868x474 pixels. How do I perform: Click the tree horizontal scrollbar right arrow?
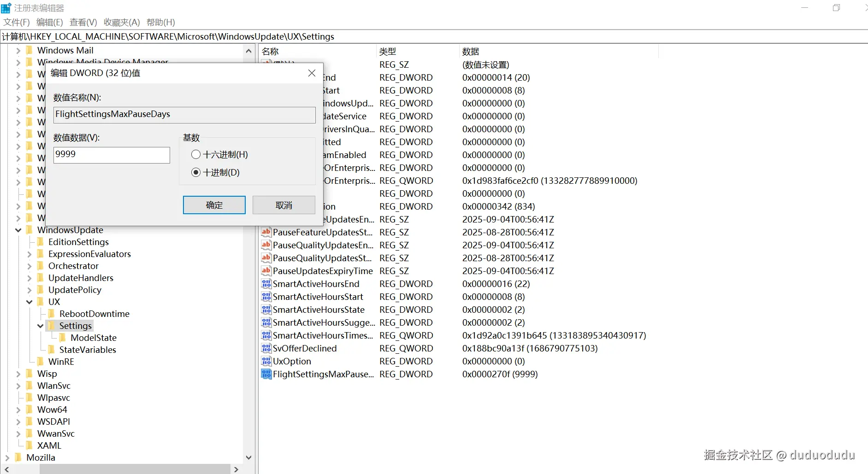236,469
